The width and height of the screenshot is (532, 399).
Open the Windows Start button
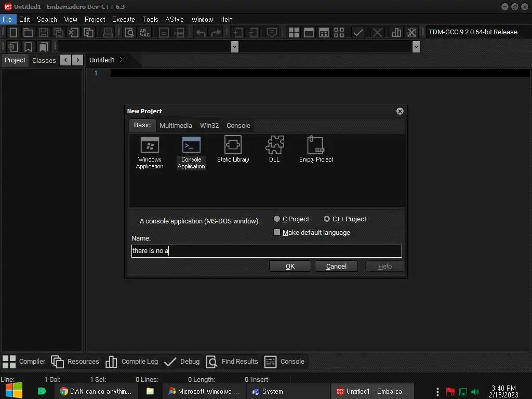[x=14, y=391]
